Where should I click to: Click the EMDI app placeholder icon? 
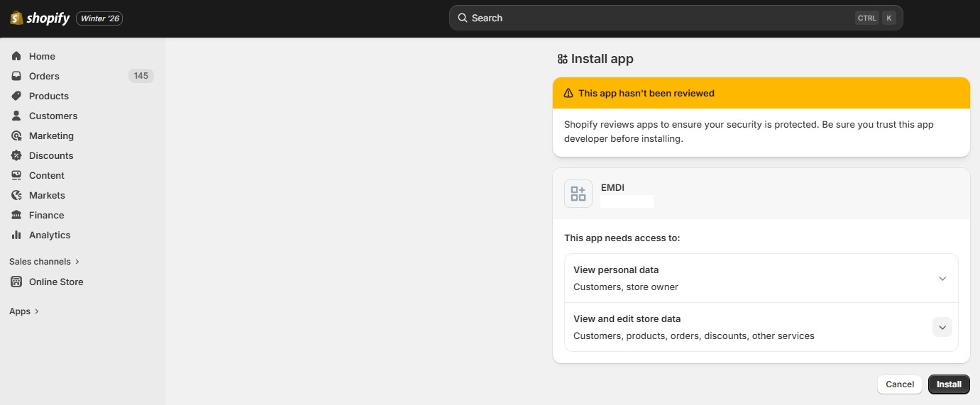578,194
